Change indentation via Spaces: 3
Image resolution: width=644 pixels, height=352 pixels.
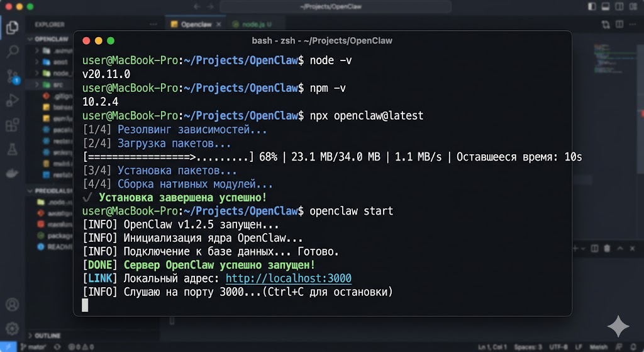click(528, 348)
